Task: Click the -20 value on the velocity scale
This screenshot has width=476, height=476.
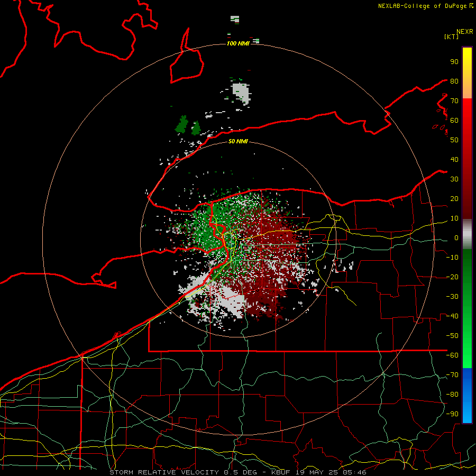Action: 452,277
